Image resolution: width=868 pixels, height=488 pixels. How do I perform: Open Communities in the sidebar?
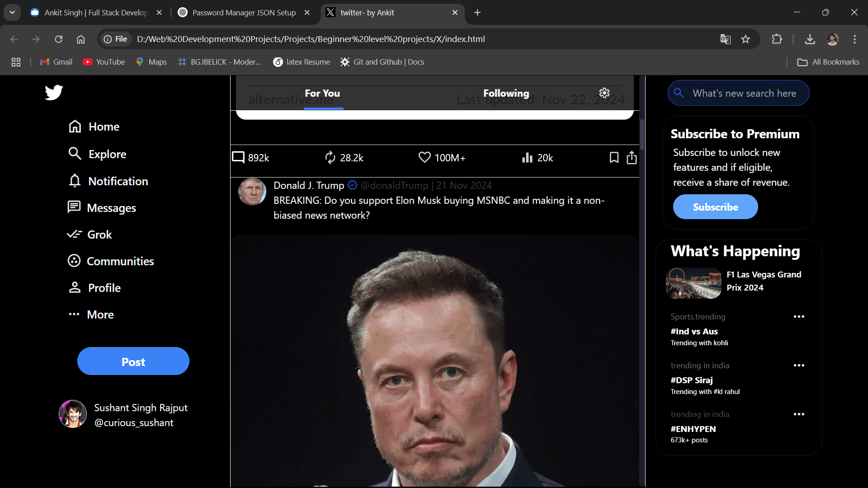[x=111, y=261]
